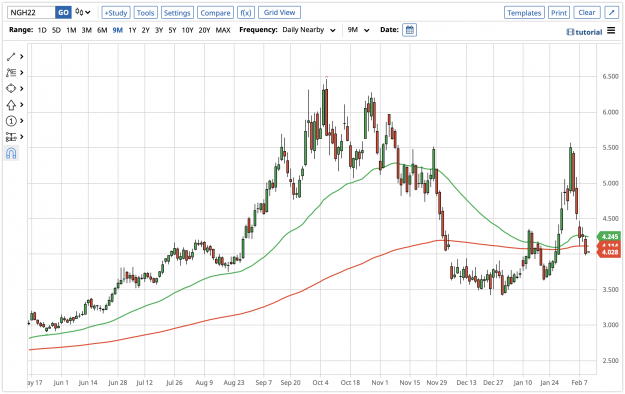Toggle the magnet snap mode
This screenshot has width=625, height=394.
point(11,153)
